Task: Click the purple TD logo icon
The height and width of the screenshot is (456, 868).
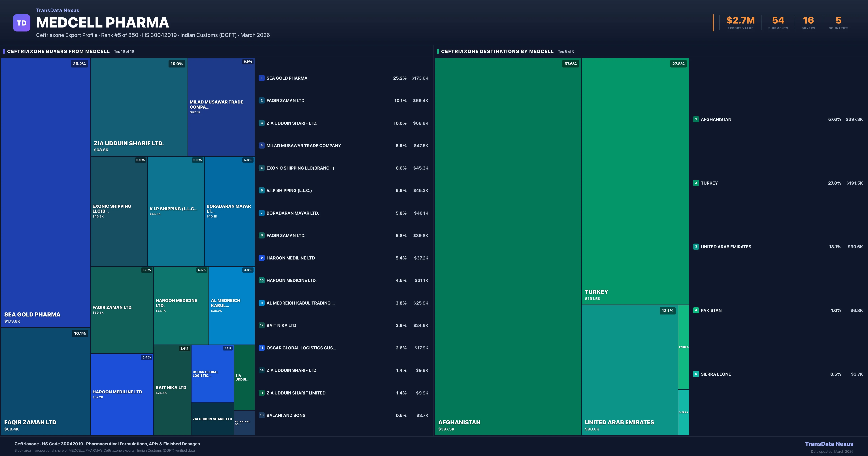Action: [22, 23]
